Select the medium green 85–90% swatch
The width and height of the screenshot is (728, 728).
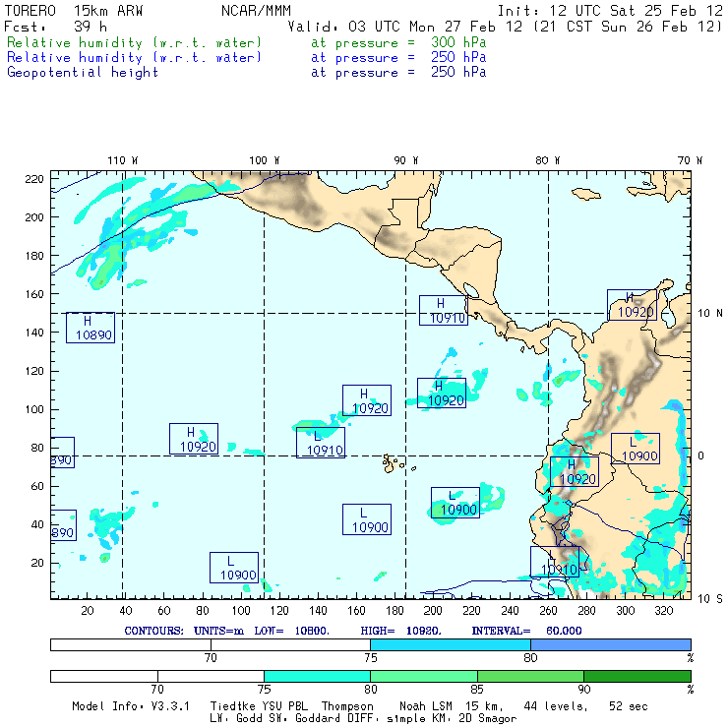pyautogui.click(x=530, y=676)
